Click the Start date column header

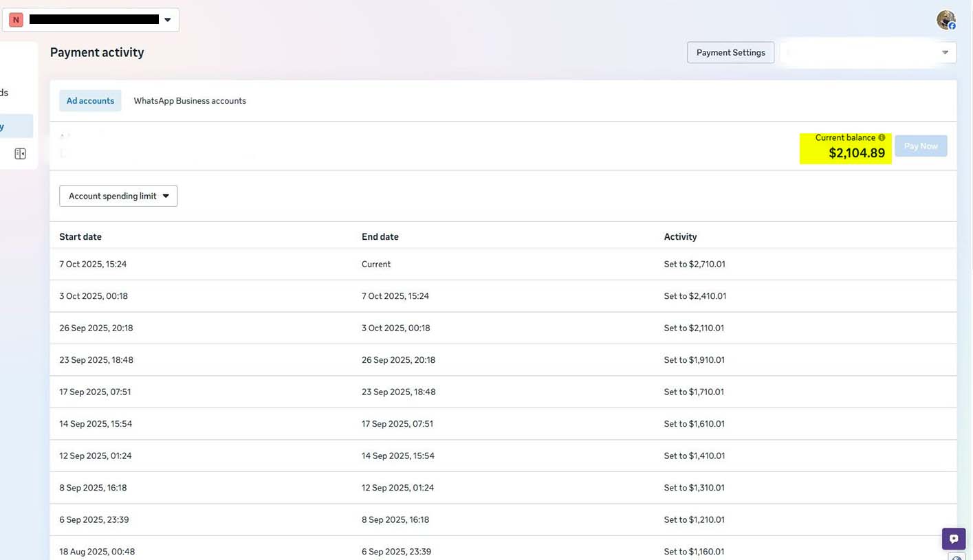pos(80,236)
